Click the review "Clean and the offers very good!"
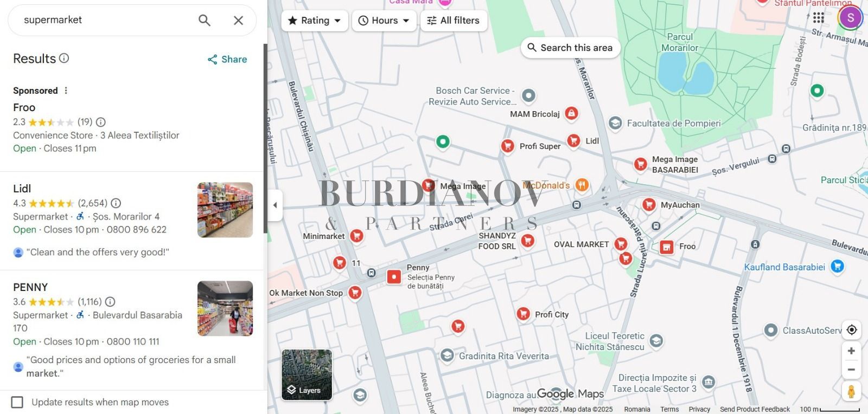The image size is (868, 414). pos(98,252)
